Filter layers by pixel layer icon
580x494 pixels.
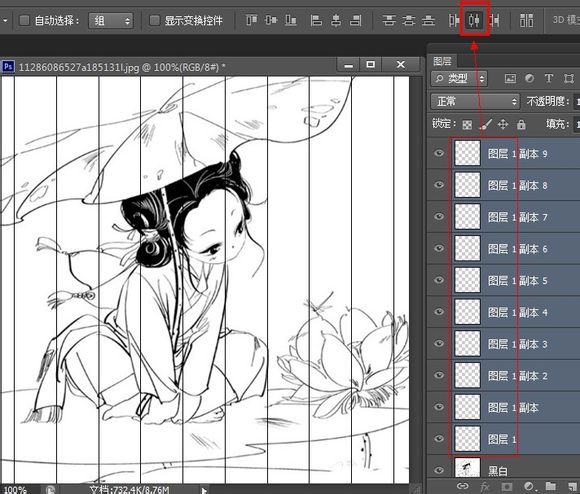tap(510, 78)
